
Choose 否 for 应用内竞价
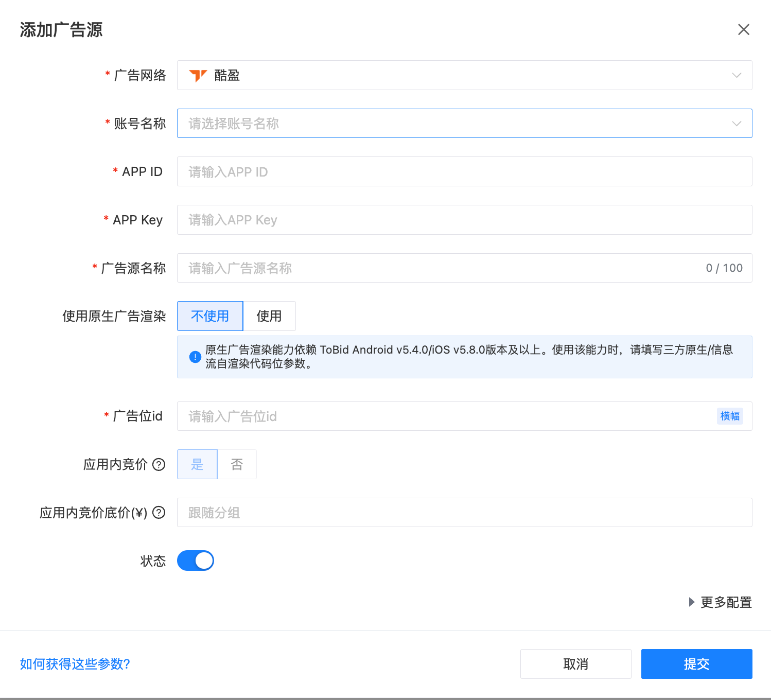point(237,464)
